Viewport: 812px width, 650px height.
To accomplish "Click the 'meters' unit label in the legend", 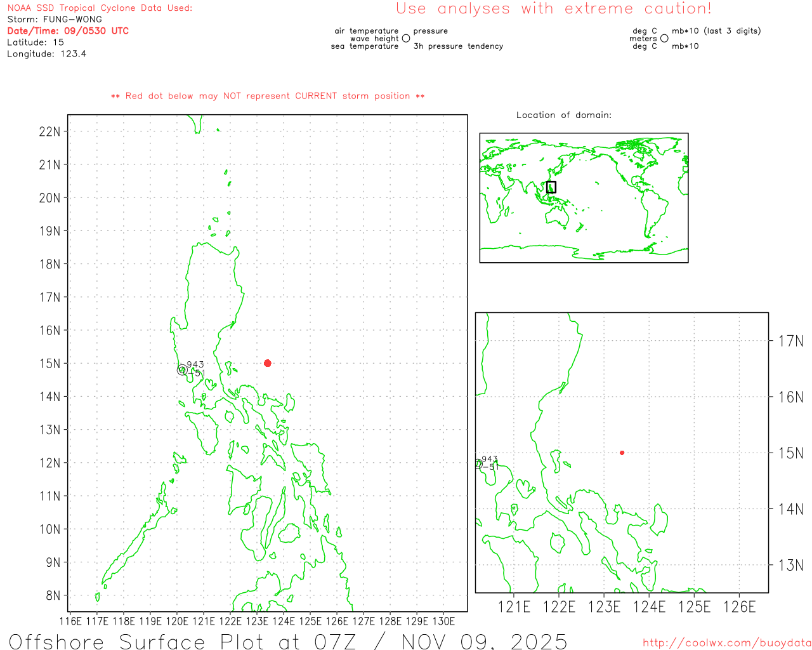I will click(x=643, y=38).
